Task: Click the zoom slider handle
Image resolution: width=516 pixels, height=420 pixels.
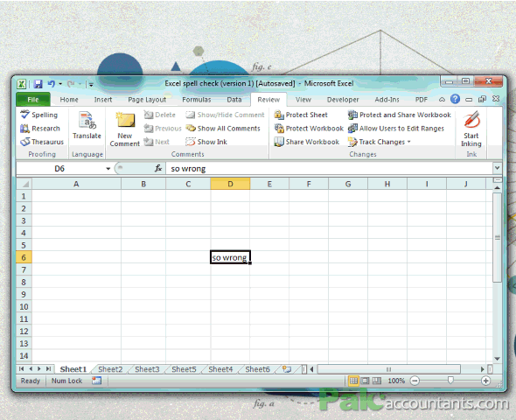Action: 450,381
